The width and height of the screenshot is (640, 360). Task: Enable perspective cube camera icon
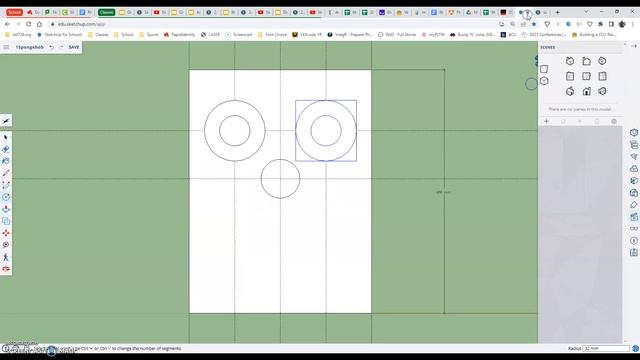544,81
